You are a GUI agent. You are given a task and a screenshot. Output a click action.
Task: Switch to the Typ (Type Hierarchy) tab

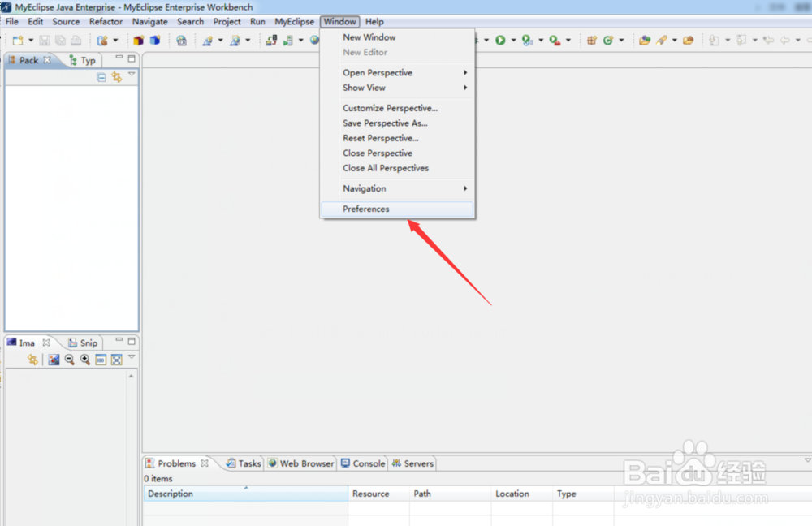(x=83, y=61)
